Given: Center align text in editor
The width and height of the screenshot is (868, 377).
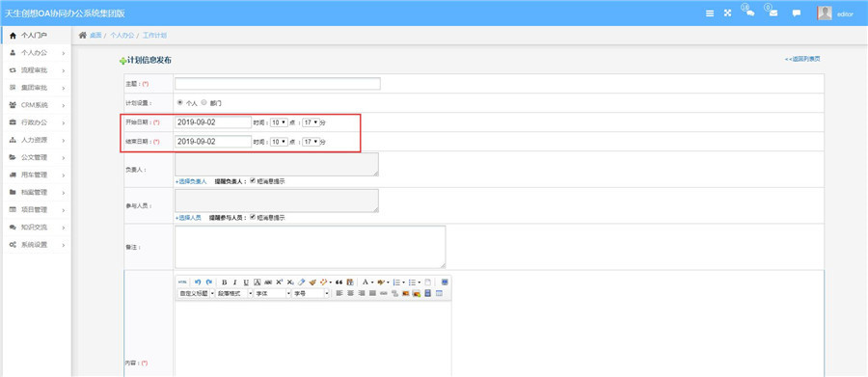Looking at the screenshot, I should click(x=350, y=293).
